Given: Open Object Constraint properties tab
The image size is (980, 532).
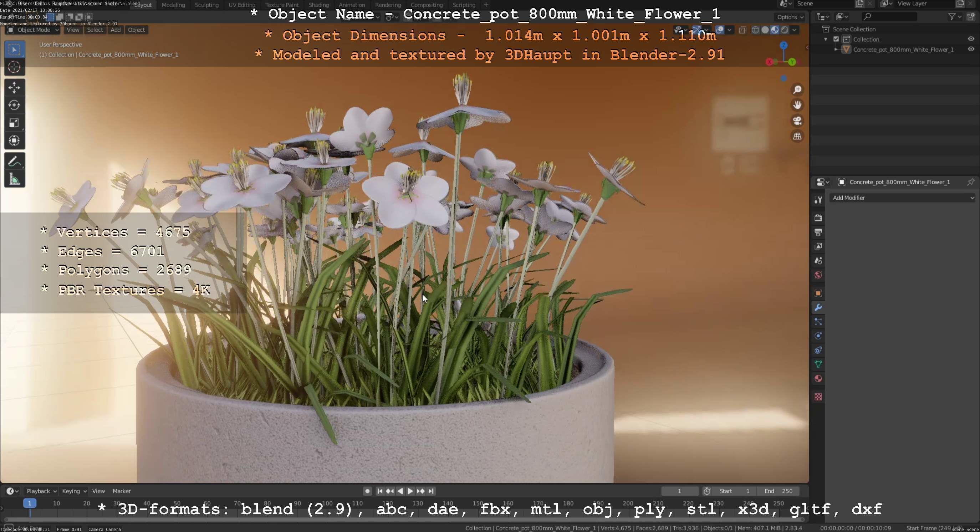Looking at the screenshot, I should 818,350.
